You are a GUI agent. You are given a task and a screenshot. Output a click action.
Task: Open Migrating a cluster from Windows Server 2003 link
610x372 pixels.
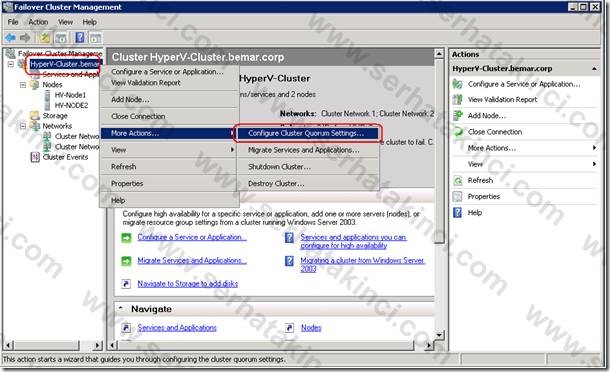click(x=362, y=265)
